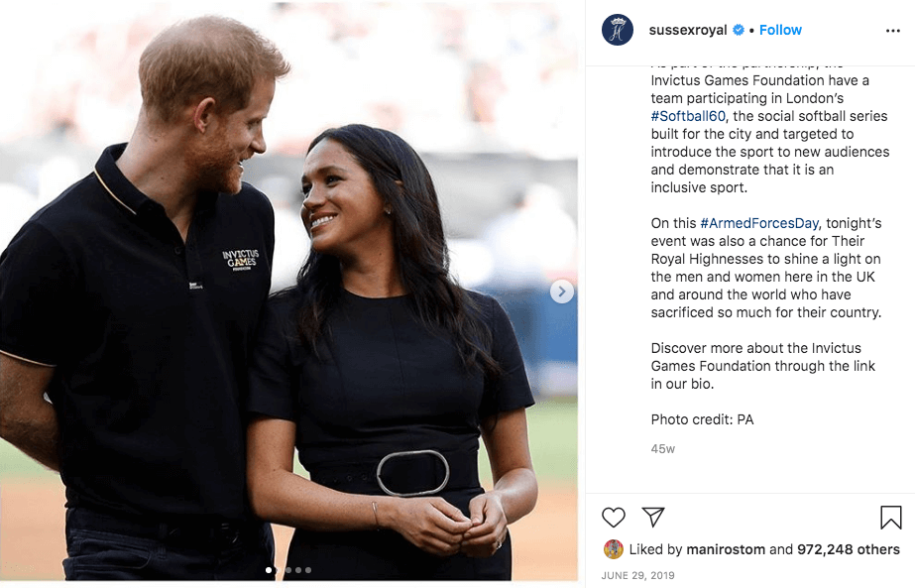915x588 pixels.
Task: Jump to the third carousel dot
Action: (x=288, y=570)
